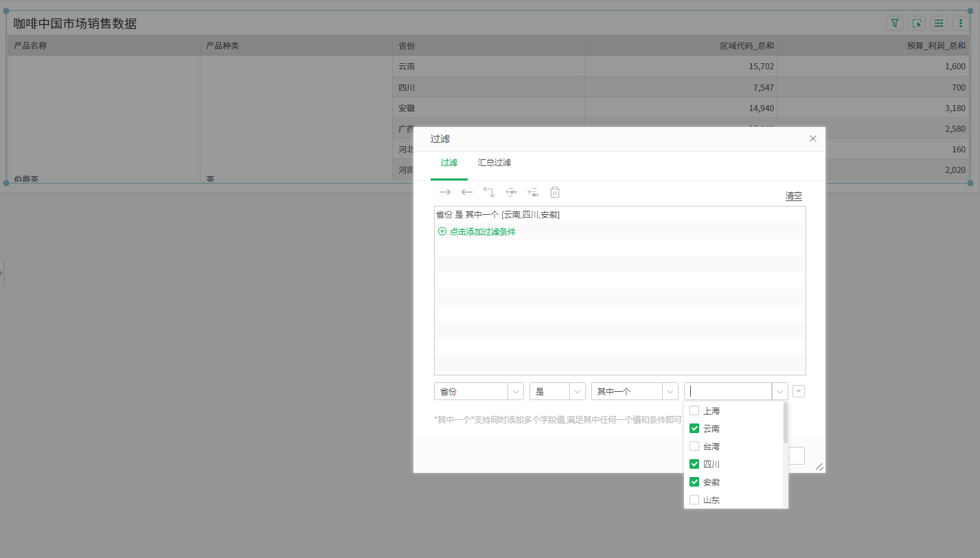
Task: Delete condition using the trash icon
Action: [x=555, y=192]
